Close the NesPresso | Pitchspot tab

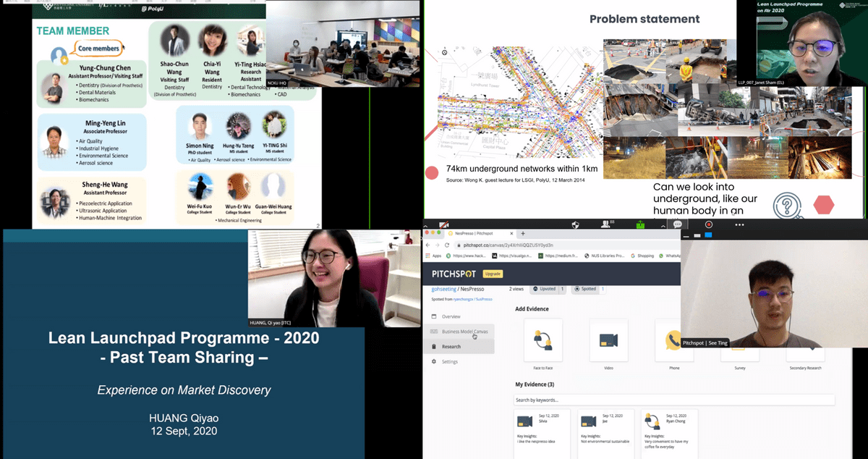(x=511, y=234)
